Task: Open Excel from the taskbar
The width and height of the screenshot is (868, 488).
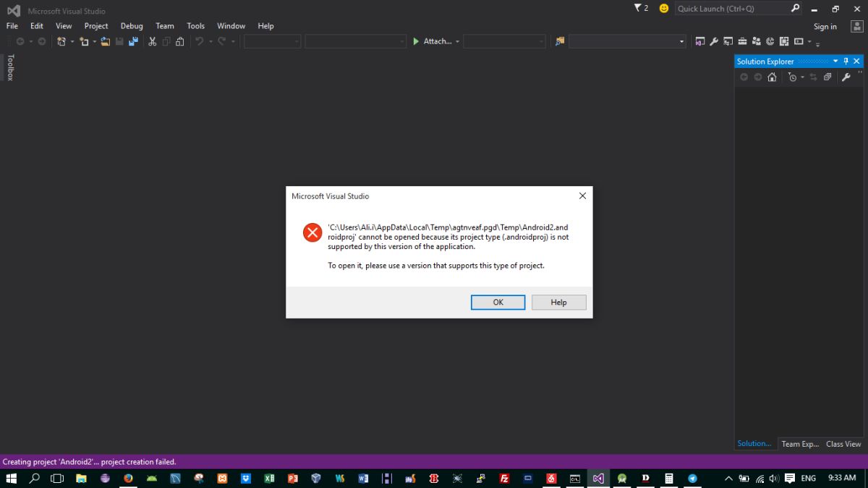Action: pos(269,478)
